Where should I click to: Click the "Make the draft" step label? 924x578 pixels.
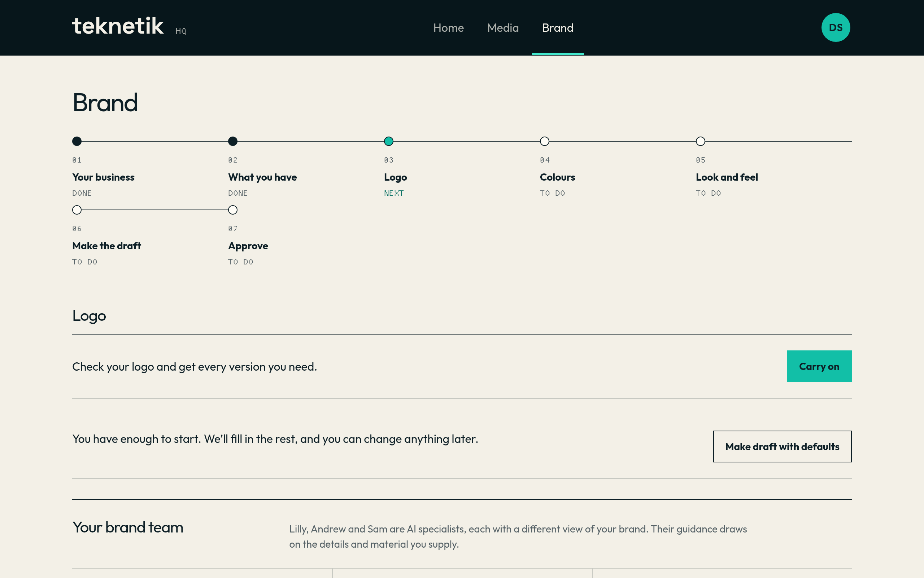106,246
